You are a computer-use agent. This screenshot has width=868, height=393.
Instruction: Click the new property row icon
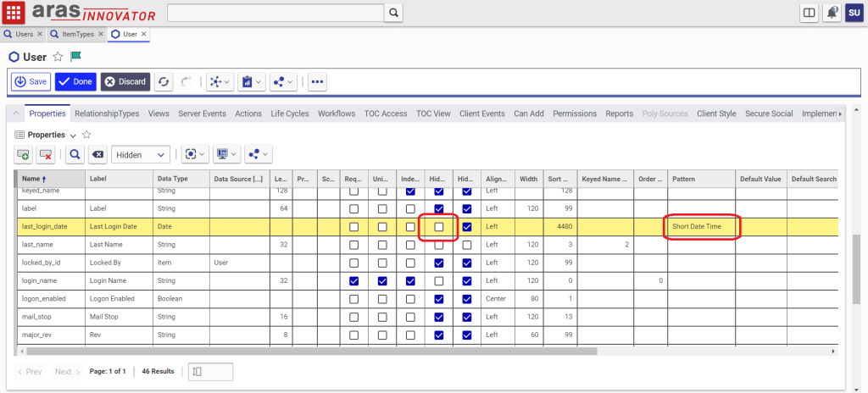point(23,154)
